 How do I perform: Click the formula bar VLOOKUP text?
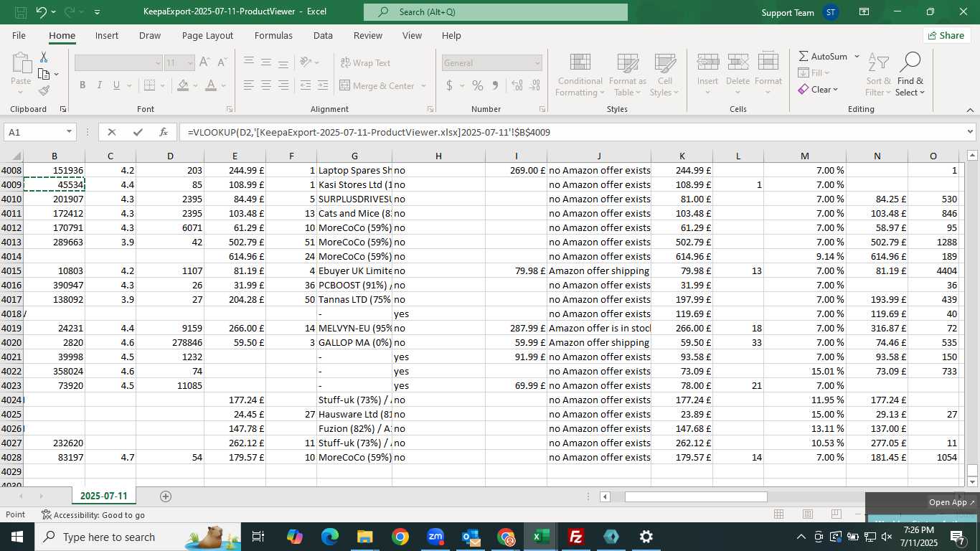coord(369,132)
